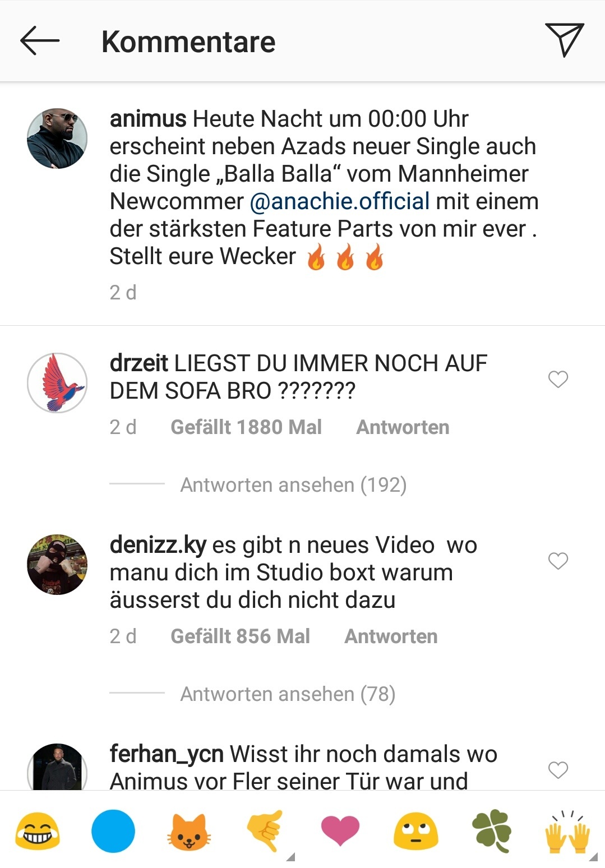
Task: Open the @anachie.official mention link
Action: coord(340,201)
